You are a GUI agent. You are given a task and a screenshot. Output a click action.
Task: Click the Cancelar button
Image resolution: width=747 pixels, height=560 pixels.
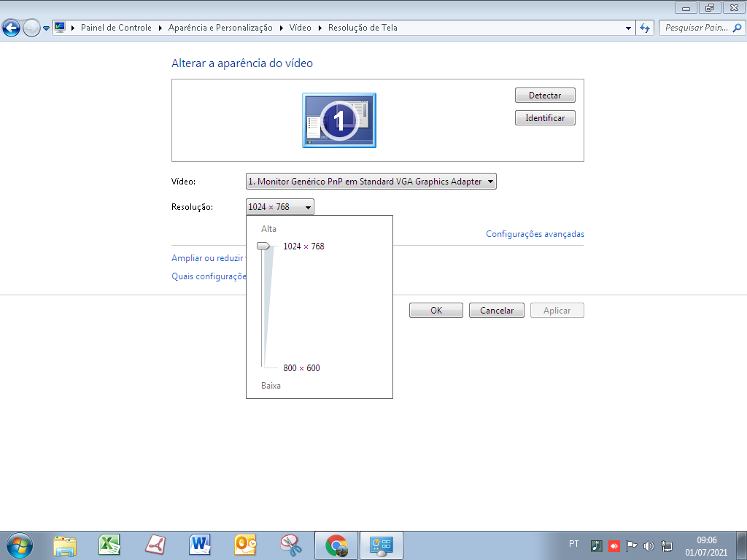click(496, 311)
